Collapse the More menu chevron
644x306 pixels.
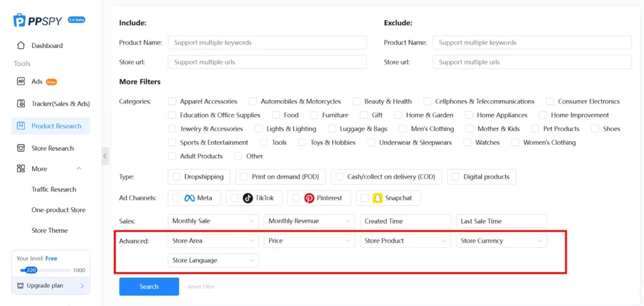pyautogui.click(x=79, y=169)
